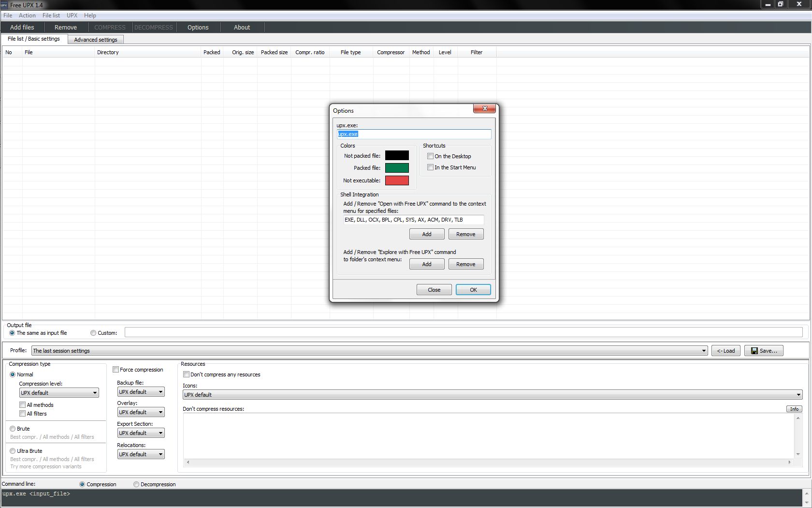Click Close in the Options dialog
Image resolution: width=812 pixels, height=508 pixels.
coord(434,290)
